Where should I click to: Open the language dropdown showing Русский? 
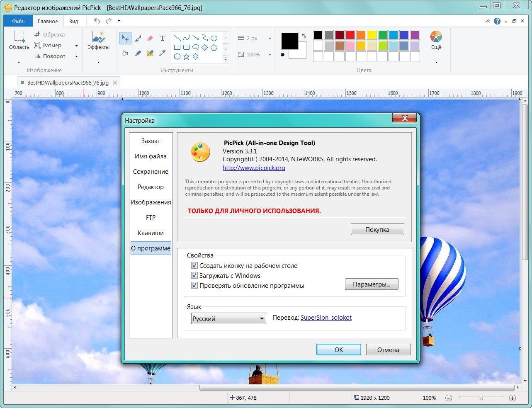(228, 318)
